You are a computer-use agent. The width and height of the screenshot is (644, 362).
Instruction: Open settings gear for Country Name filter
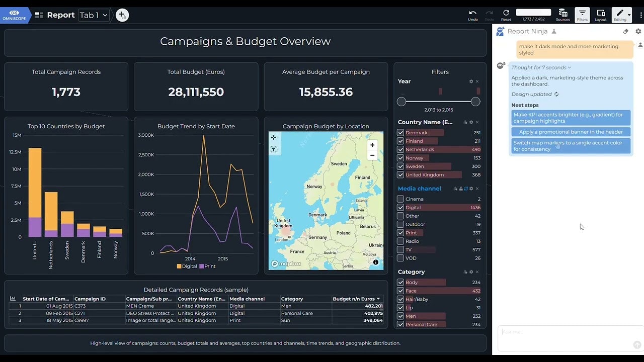point(471,122)
